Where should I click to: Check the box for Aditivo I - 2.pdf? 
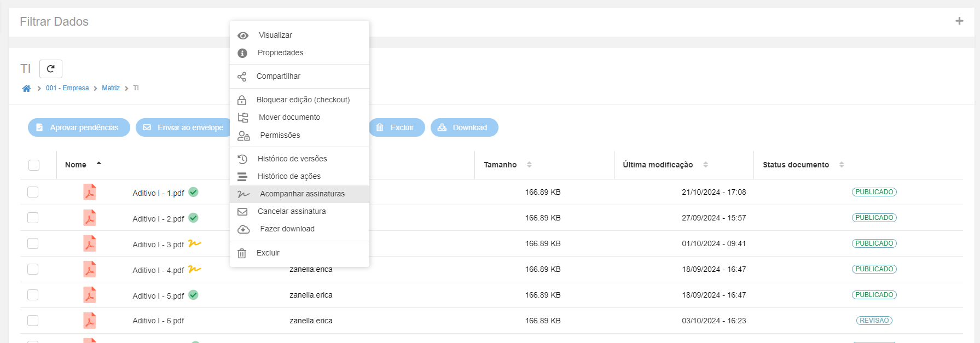click(x=33, y=218)
